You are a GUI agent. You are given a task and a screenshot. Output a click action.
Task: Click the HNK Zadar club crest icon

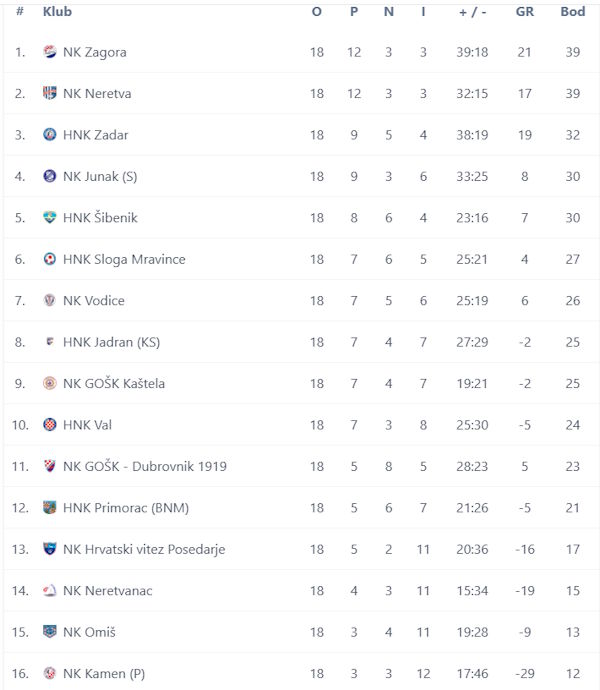(50, 135)
